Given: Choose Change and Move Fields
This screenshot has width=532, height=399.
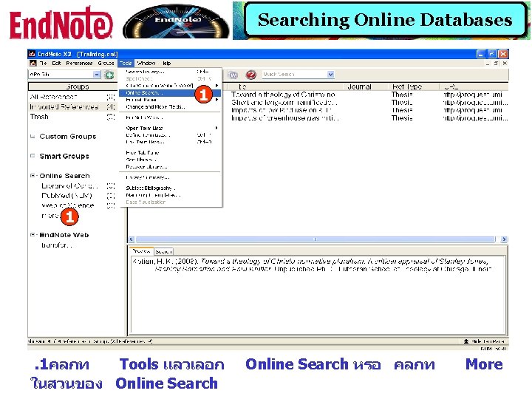Looking at the screenshot, I should tap(170, 107).
